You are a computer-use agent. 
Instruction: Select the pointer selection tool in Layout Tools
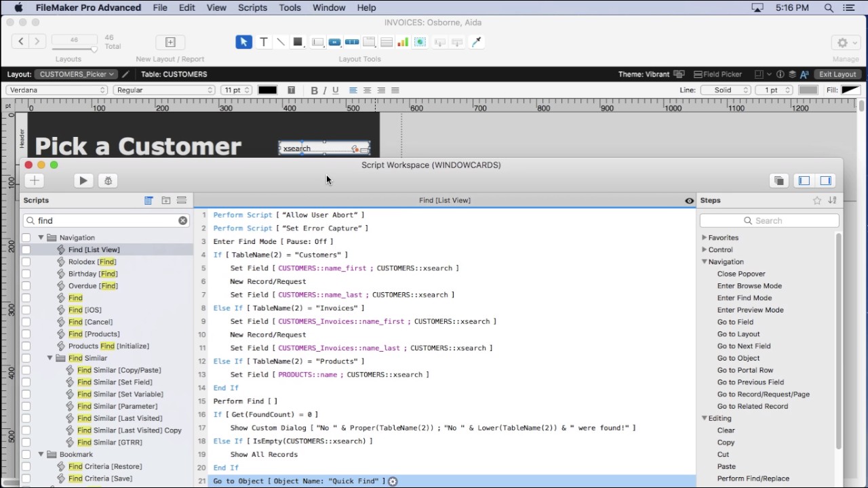point(243,42)
